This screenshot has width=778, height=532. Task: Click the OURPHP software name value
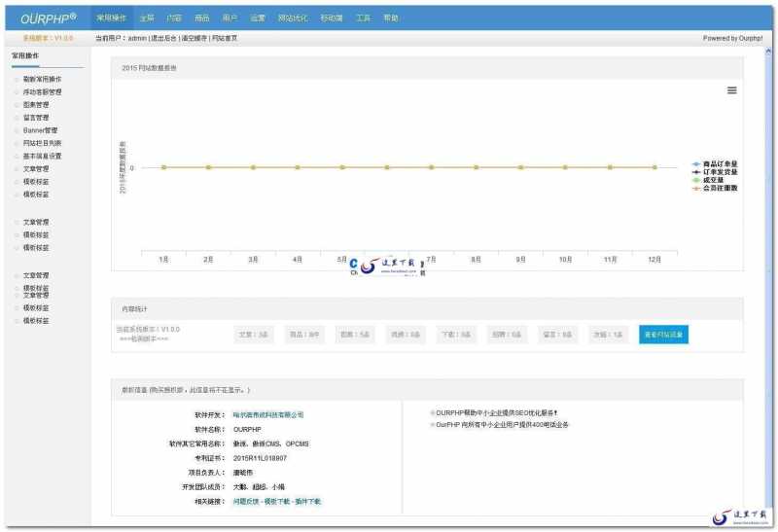coord(247,429)
